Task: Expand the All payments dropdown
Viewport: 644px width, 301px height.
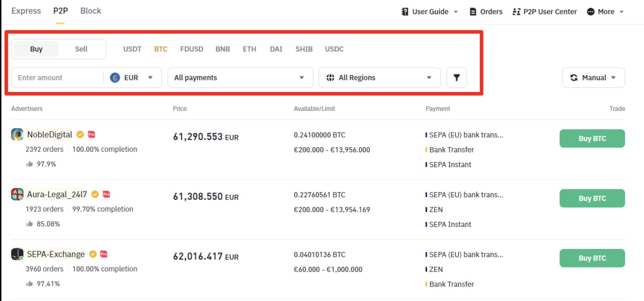Action: pos(240,78)
